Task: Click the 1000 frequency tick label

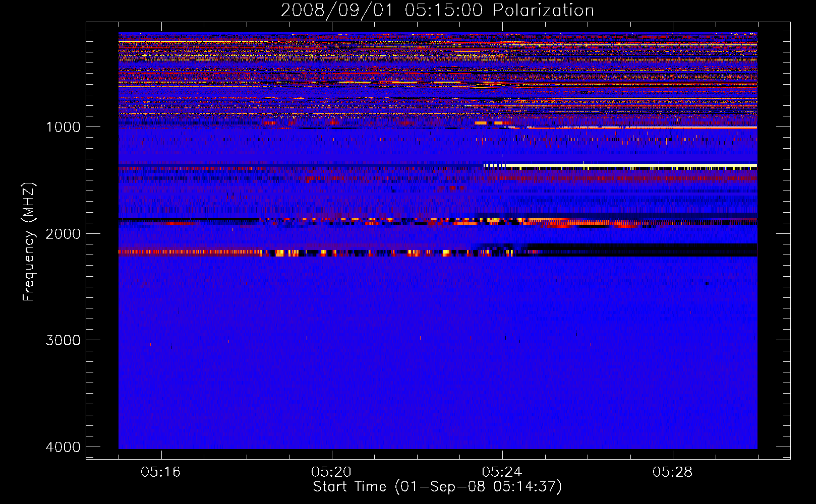Action: point(63,127)
